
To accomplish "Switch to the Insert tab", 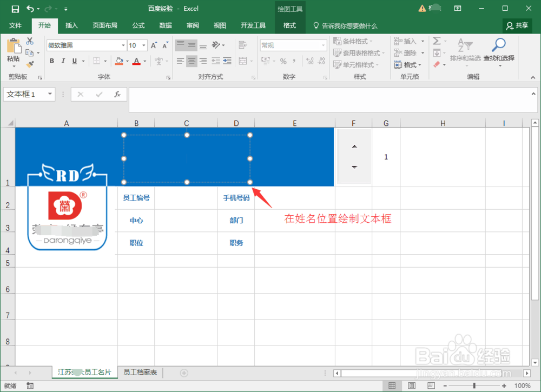I will point(72,25).
